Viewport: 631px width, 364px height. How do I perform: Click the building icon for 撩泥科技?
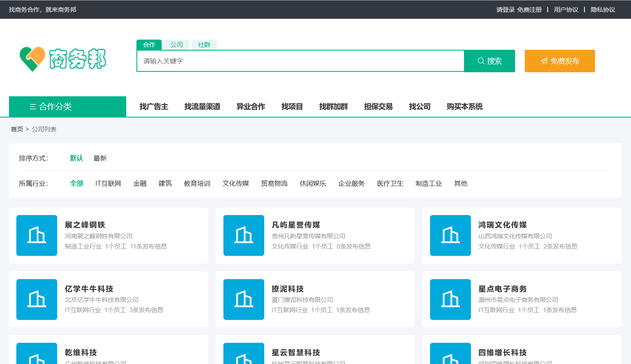(x=244, y=299)
